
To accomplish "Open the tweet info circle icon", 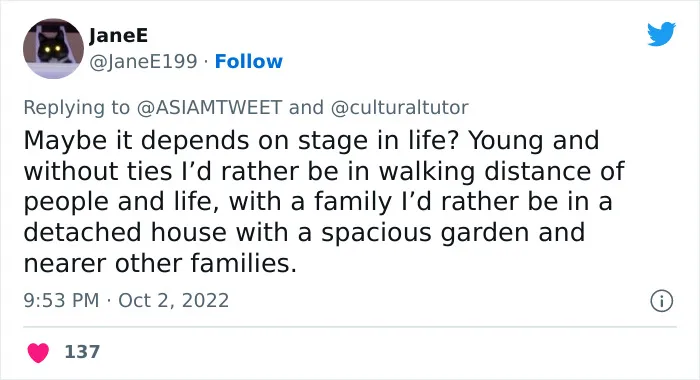I will pos(661,301).
